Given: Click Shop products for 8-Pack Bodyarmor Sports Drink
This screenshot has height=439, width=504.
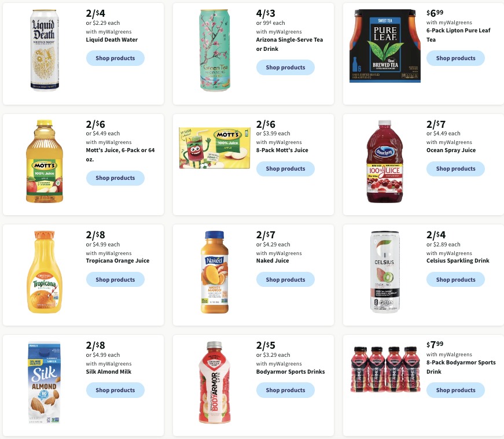Looking at the screenshot, I should [x=455, y=390].
